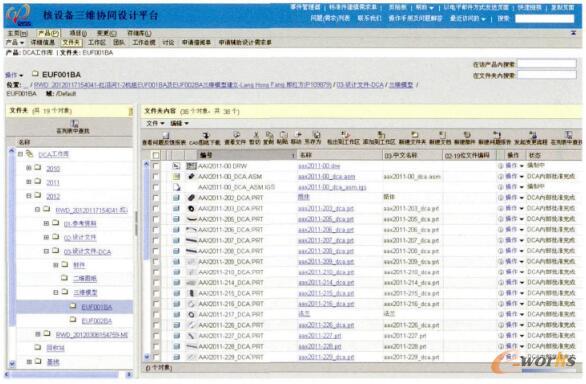Check the box for AAX2011-214_DCA.PRT
Image resolution: width=586 pixels, height=384 pixels.
coord(156,283)
